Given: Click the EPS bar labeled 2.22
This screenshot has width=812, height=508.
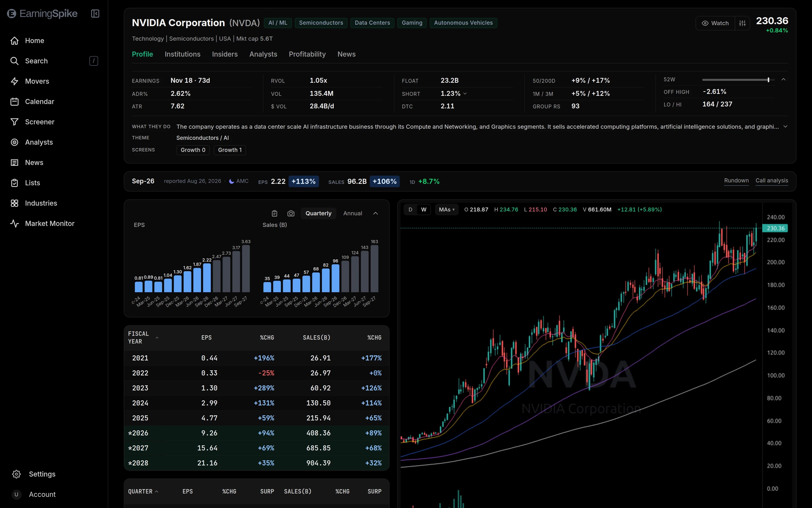Looking at the screenshot, I should pyautogui.click(x=207, y=278).
